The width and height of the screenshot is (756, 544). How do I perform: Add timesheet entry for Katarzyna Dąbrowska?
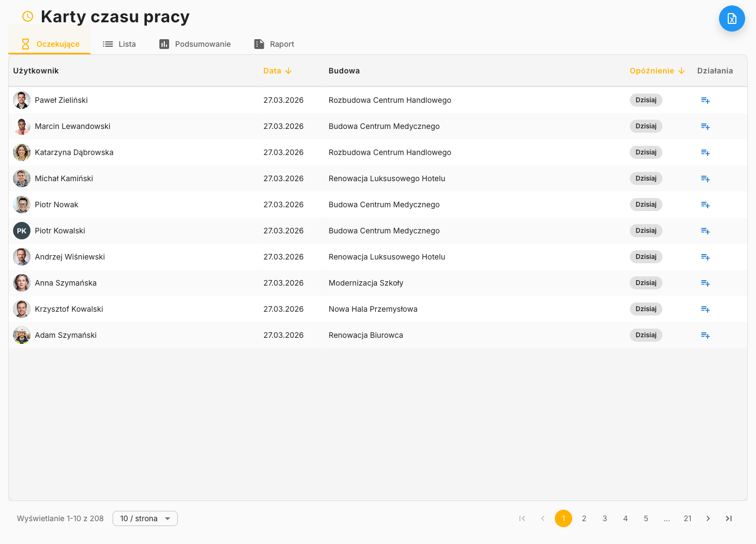705,152
